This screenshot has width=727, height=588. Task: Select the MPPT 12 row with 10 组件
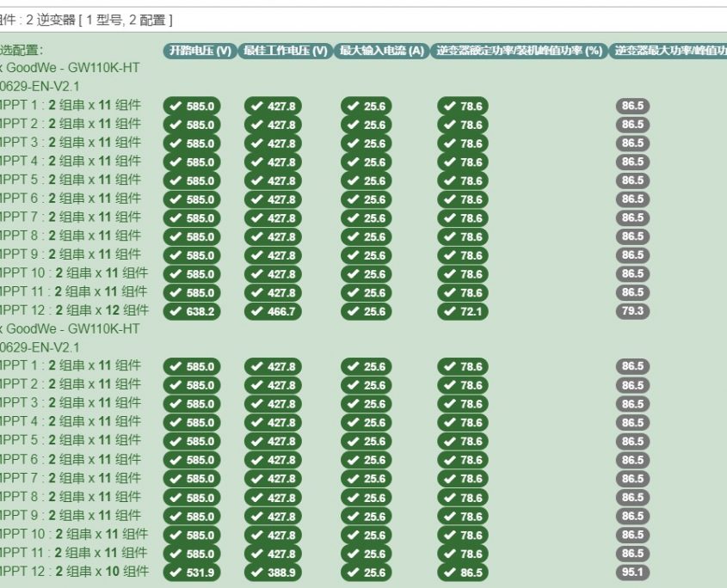point(74,572)
